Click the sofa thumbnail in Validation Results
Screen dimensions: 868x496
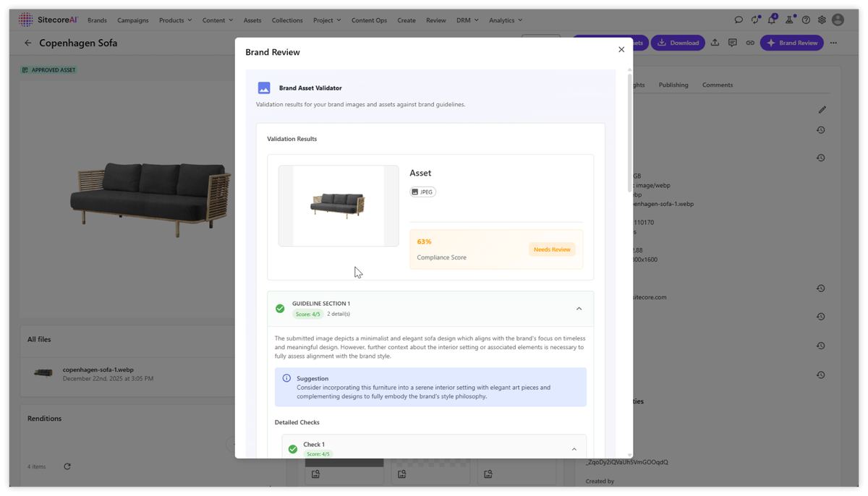[339, 206]
